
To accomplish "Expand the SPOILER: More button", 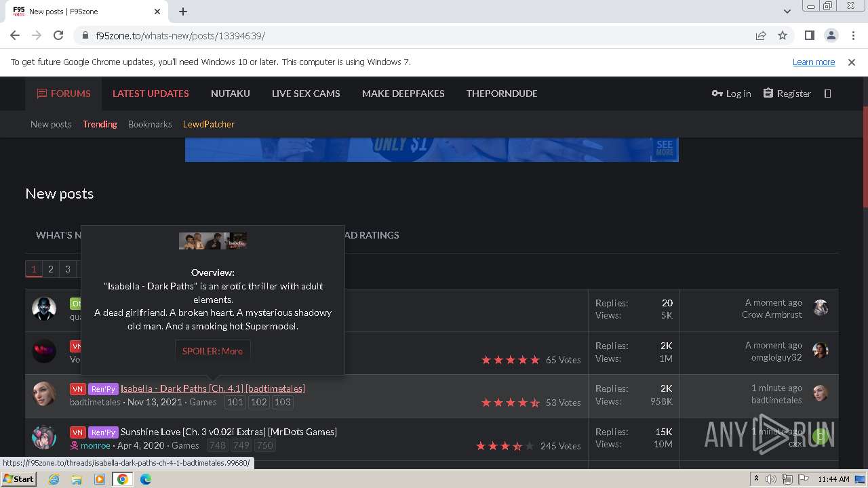I will click(x=212, y=351).
